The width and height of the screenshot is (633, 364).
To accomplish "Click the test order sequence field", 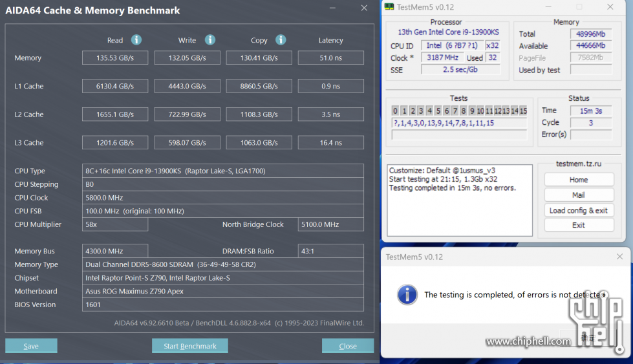I will [x=460, y=123].
